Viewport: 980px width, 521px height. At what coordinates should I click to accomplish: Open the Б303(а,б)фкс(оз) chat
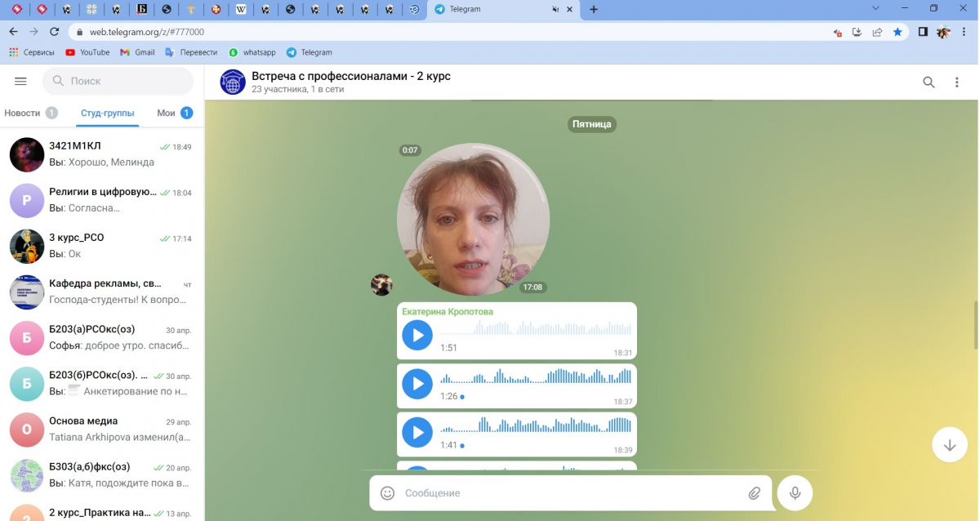pyautogui.click(x=100, y=474)
